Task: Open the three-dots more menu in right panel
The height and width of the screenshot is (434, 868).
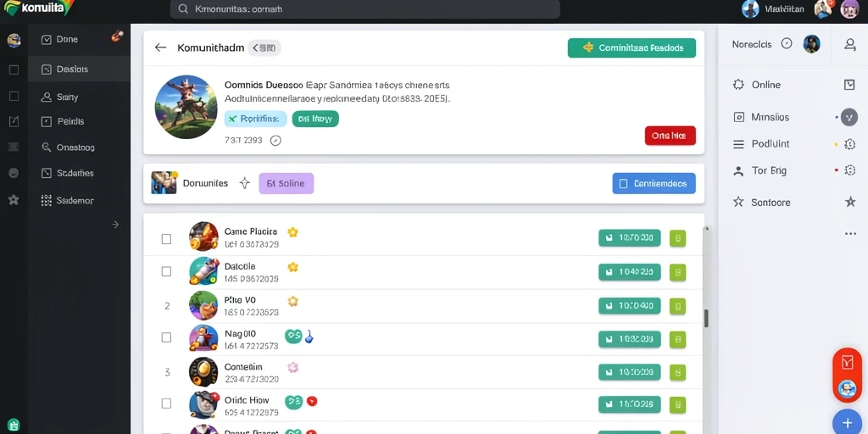Action: pos(850,234)
